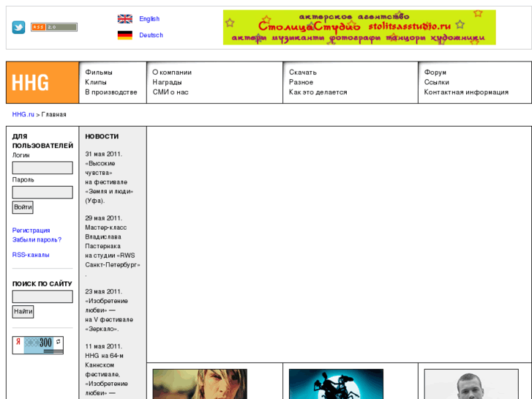Open the 11 мая 2011 Cannes news
The image size is (532, 399).
click(x=107, y=370)
